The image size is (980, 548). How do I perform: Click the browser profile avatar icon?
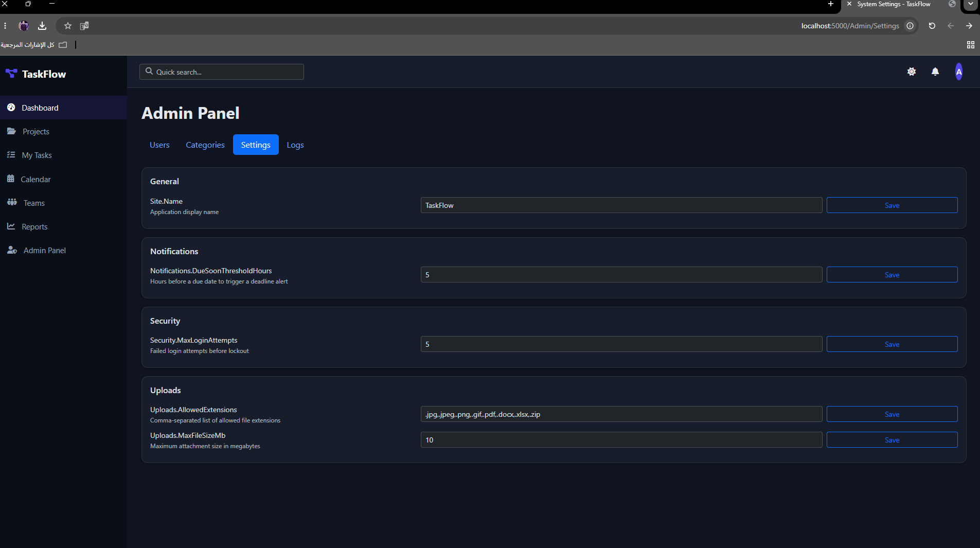point(24,26)
